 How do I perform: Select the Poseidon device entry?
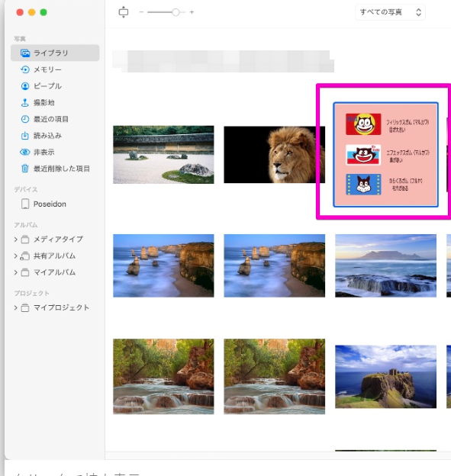pyautogui.click(x=55, y=204)
